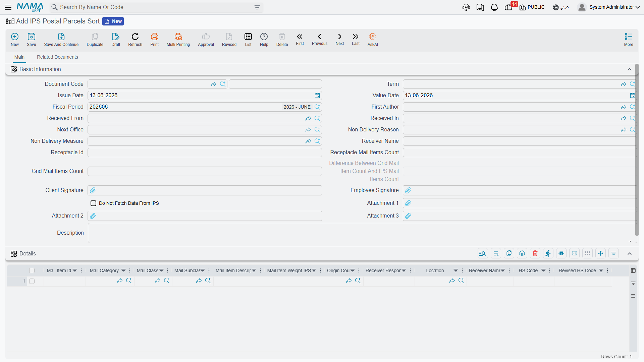Click the Attachment 2 paperclip icon
644x362 pixels.
(93, 216)
